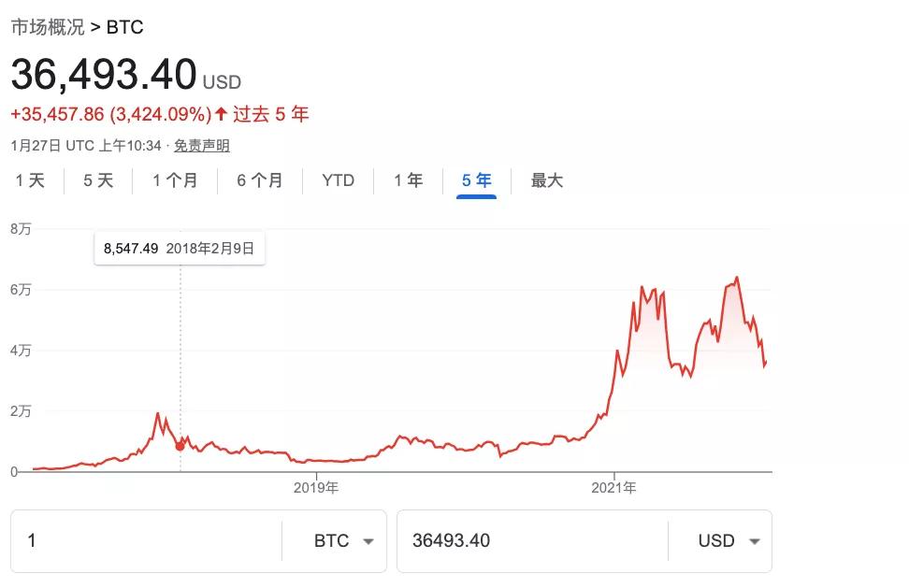The image size is (909, 588).
Task: Focus the USD amount field showing 36493.40
Action: pyautogui.click(x=533, y=541)
